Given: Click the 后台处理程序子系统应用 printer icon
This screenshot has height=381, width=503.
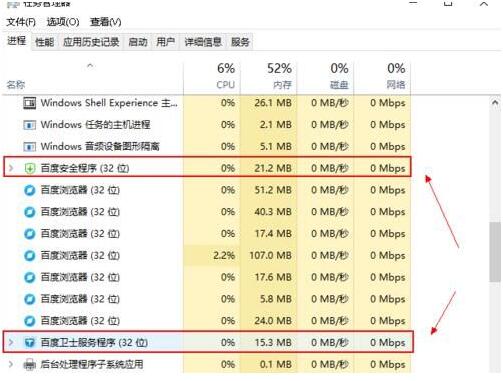Looking at the screenshot, I should click(29, 364).
